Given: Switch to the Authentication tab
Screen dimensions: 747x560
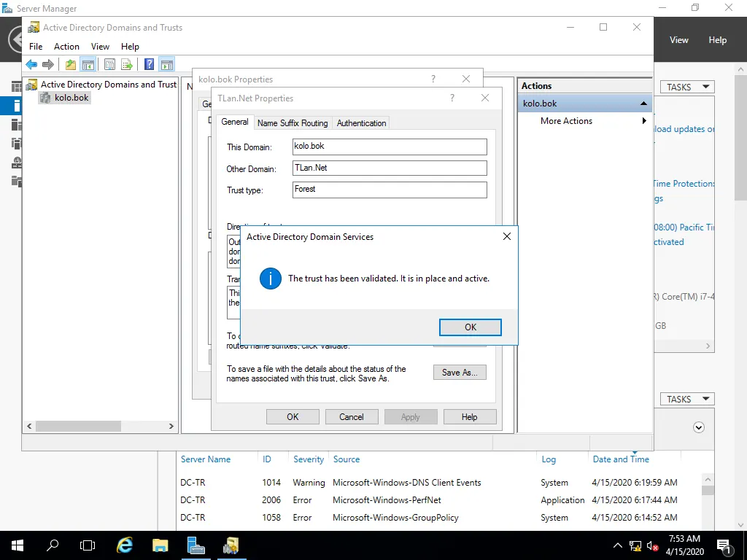Looking at the screenshot, I should (x=362, y=122).
